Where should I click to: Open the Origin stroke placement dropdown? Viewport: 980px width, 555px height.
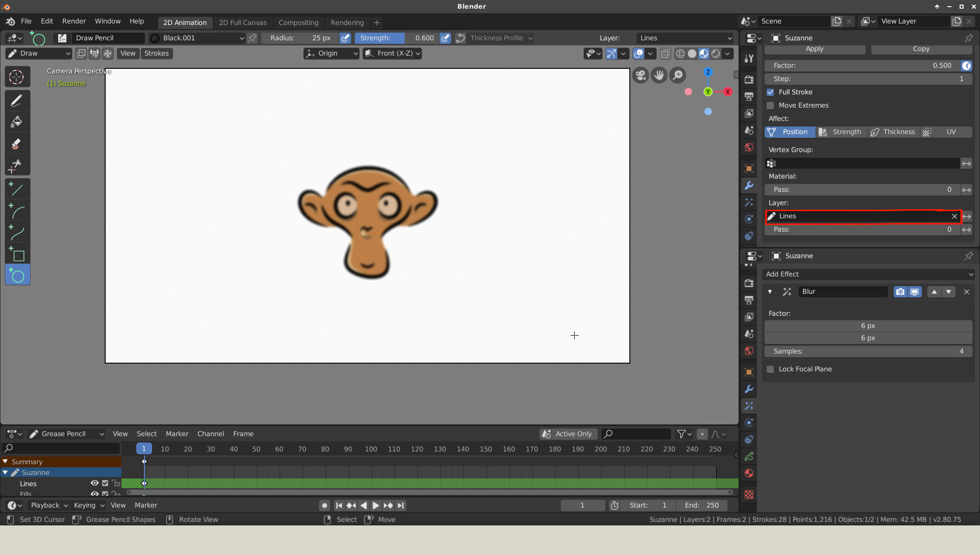332,54
